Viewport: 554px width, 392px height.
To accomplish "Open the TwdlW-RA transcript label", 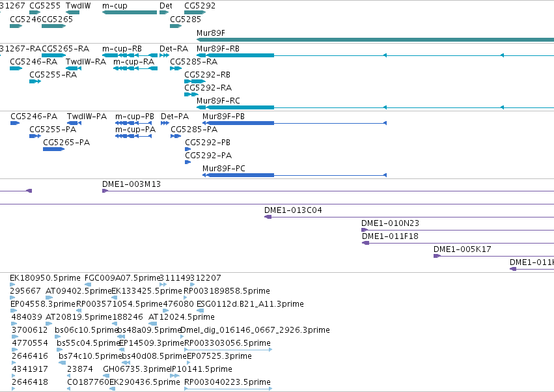I will [86, 61].
